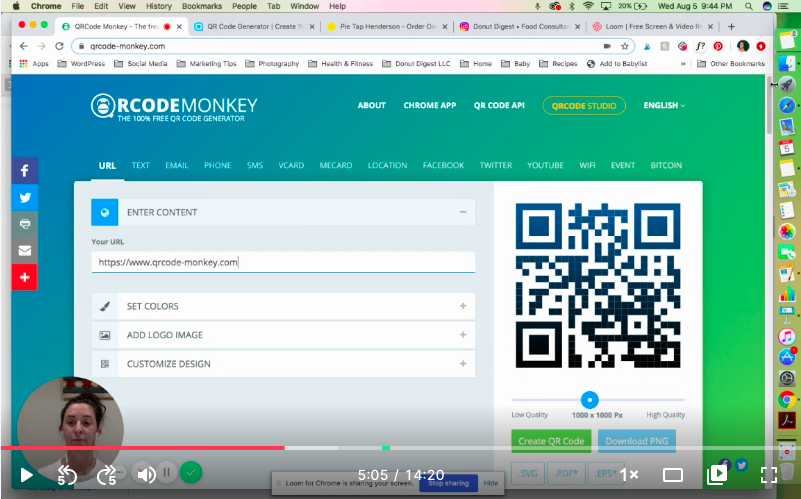Switch to Pie Tap Henderson browser tab
Screen dimensions: 801x499
tap(387, 27)
